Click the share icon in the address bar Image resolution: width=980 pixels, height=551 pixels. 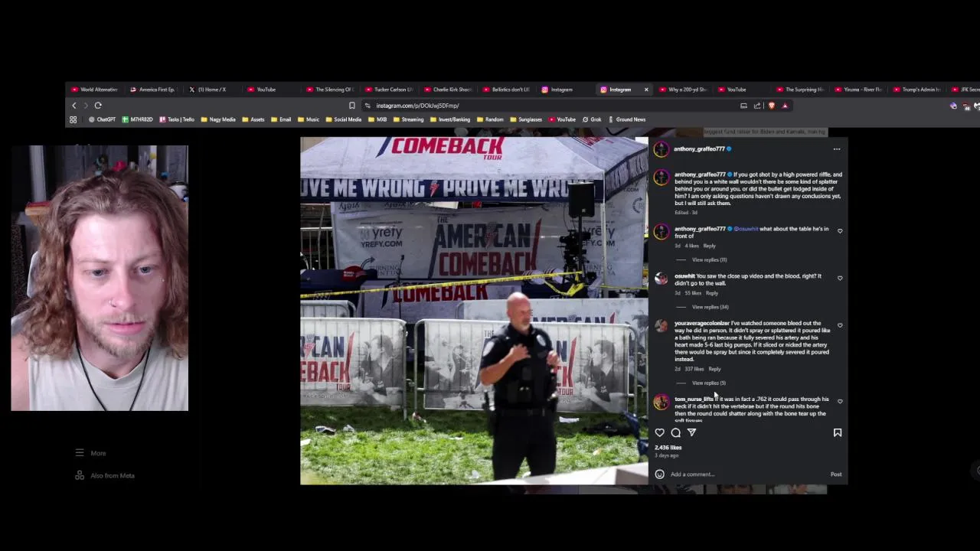757,106
